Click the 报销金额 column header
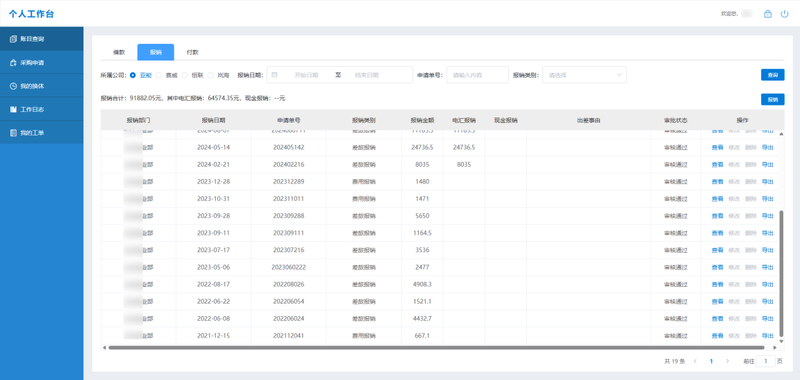This screenshot has height=380, width=800. 422,121
